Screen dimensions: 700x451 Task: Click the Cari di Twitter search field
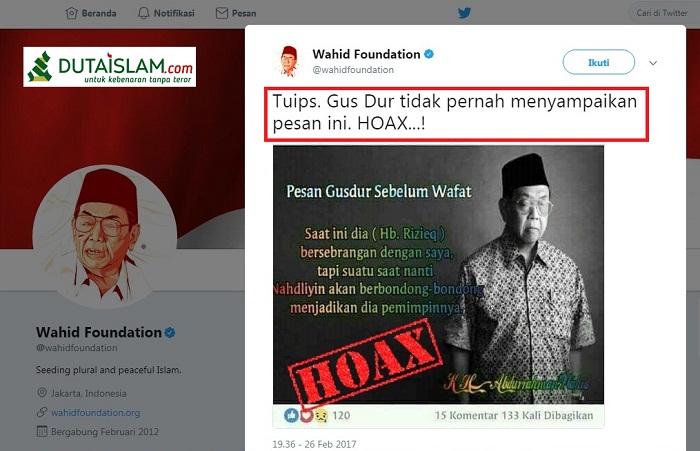click(x=664, y=13)
